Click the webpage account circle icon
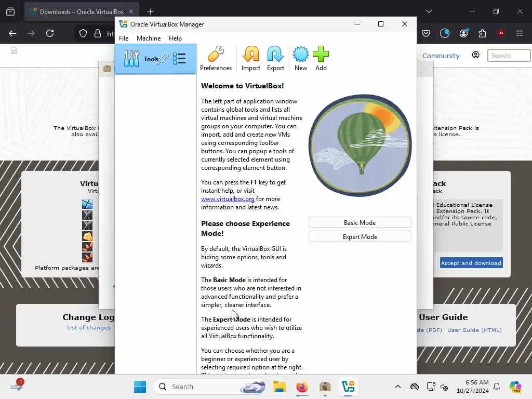Viewport: 532px width, 399px height. (x=476, y=55)
